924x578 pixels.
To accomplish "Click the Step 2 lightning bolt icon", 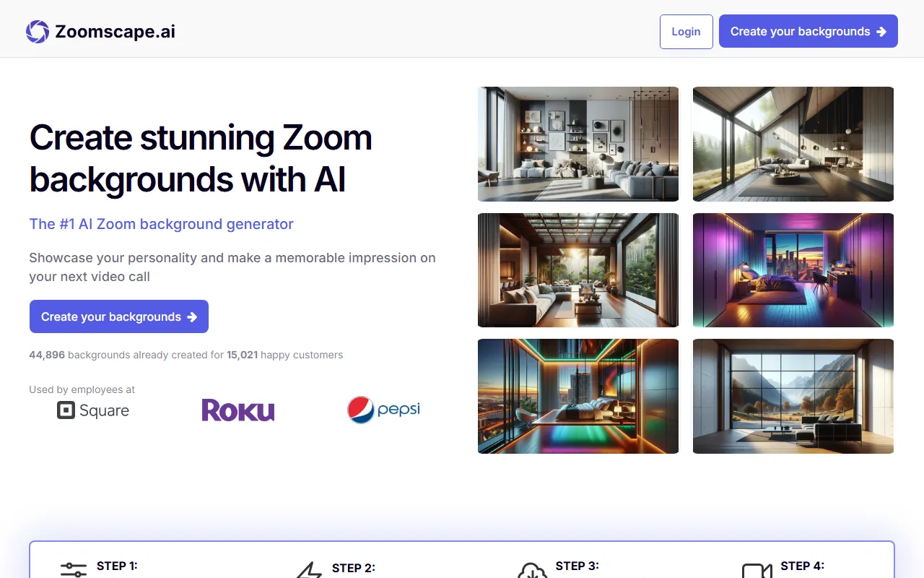I will point(310,571).
